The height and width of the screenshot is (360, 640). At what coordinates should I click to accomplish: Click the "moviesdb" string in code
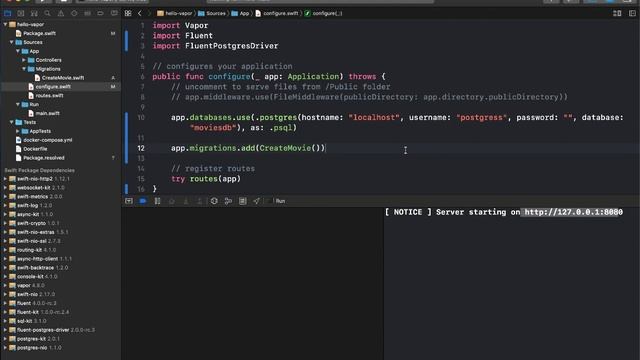click(213, 128)
